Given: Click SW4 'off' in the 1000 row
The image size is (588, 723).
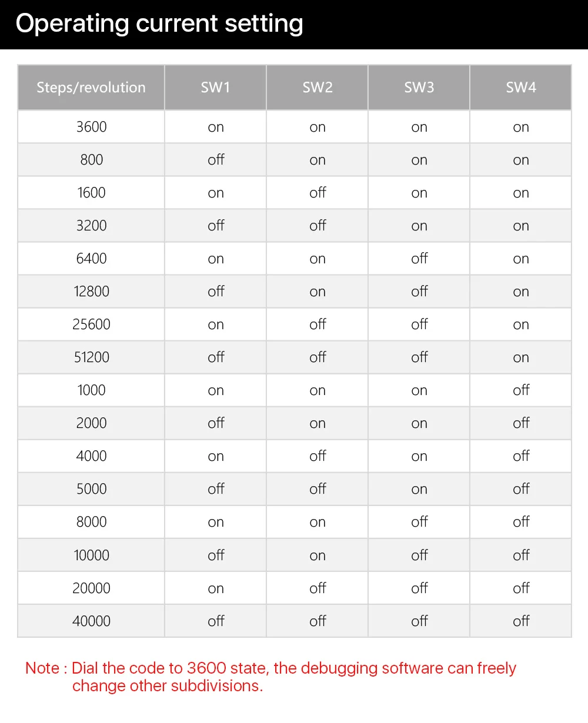Looking at the screenshot, I should tap(521, 390).
